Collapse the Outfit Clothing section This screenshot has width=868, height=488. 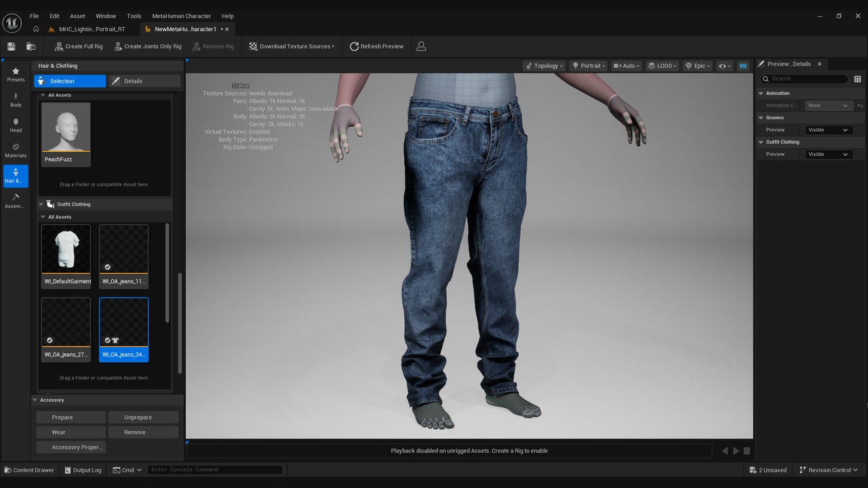point(41,204)
